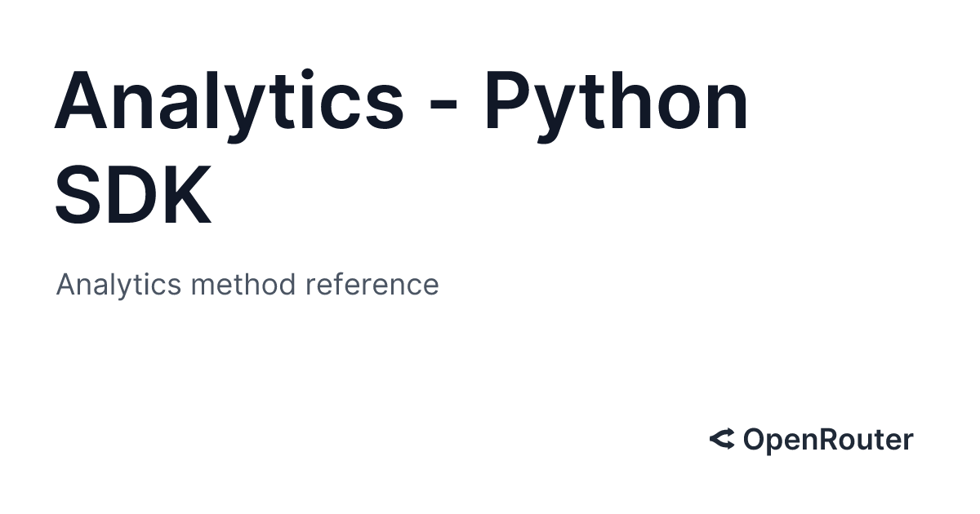The width and height of the screenshot is (980, 514).
Task: Click the "outer" ending of the OpenRouter wordmark
Action: click(x=877, y=440)
